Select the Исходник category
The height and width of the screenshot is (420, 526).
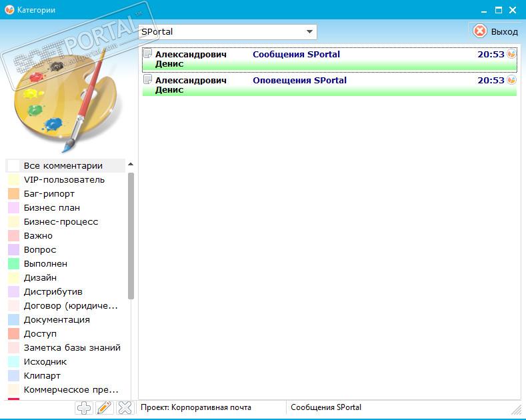tap(65, 362)
